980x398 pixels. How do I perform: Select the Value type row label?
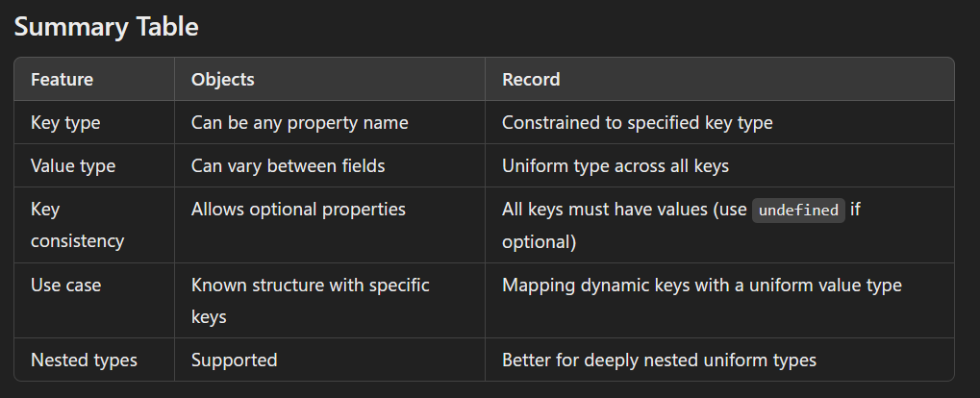73,166
